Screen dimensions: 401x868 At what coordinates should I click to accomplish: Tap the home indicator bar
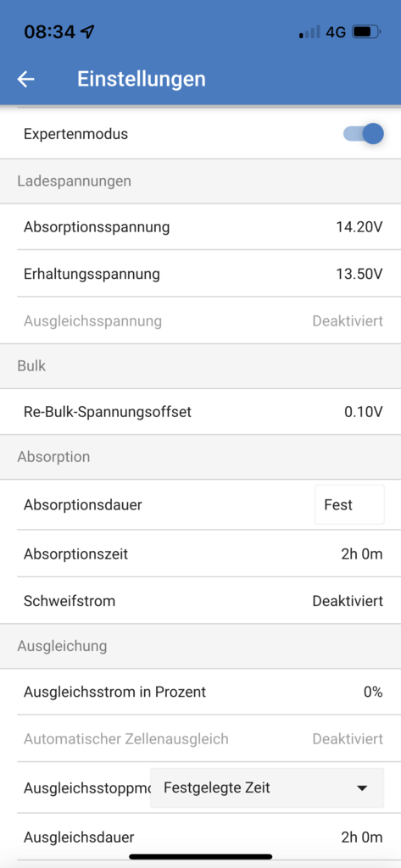[x=200, y=857]
